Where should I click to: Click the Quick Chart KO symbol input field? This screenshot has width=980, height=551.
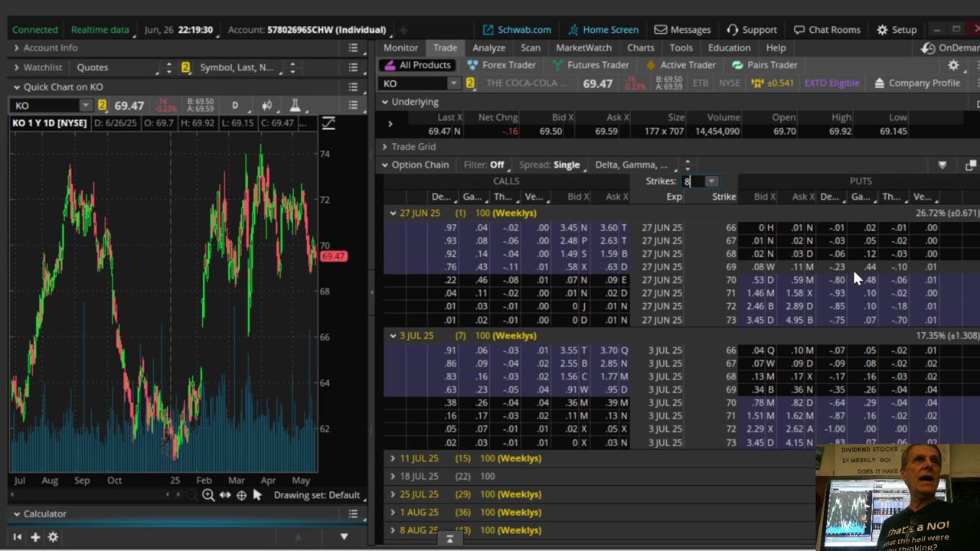[x=46, y=106]
